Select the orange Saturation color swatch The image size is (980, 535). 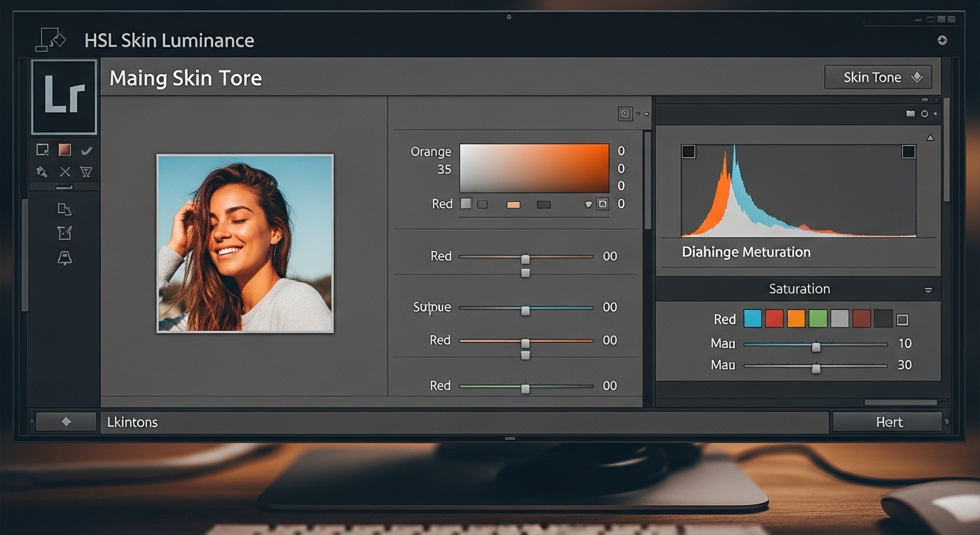pyautogui.click(x=796, y=319)
